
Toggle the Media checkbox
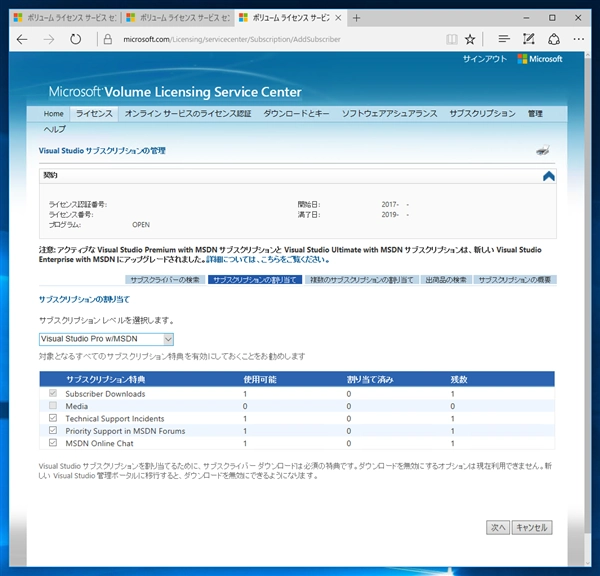point(53,405)
